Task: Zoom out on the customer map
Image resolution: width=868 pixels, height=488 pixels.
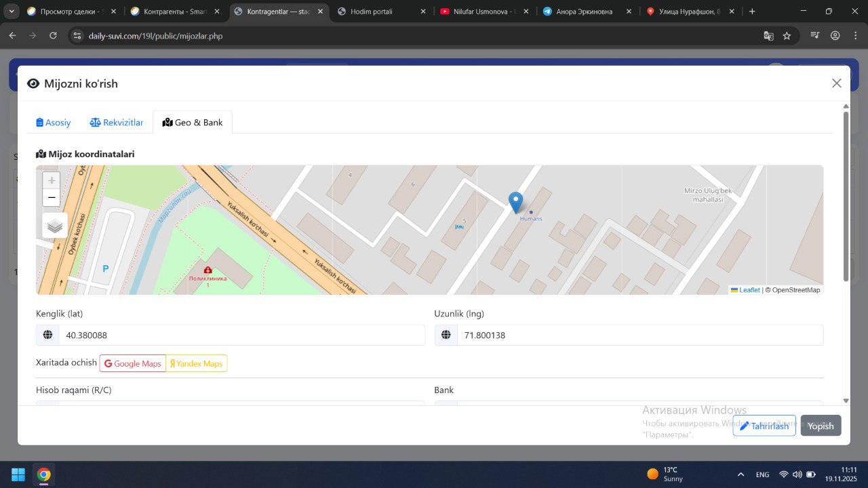Action: tap(52, 198)
